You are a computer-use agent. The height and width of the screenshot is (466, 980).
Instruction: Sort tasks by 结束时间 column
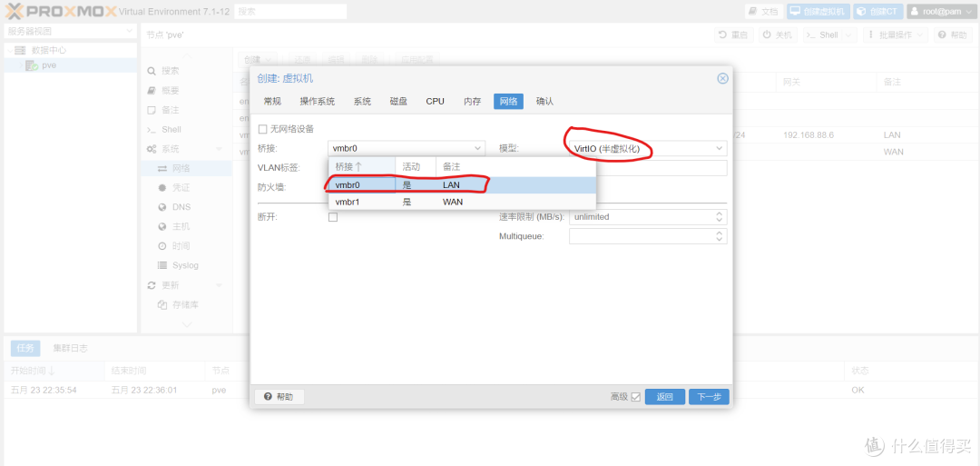[x=154, y=371]
